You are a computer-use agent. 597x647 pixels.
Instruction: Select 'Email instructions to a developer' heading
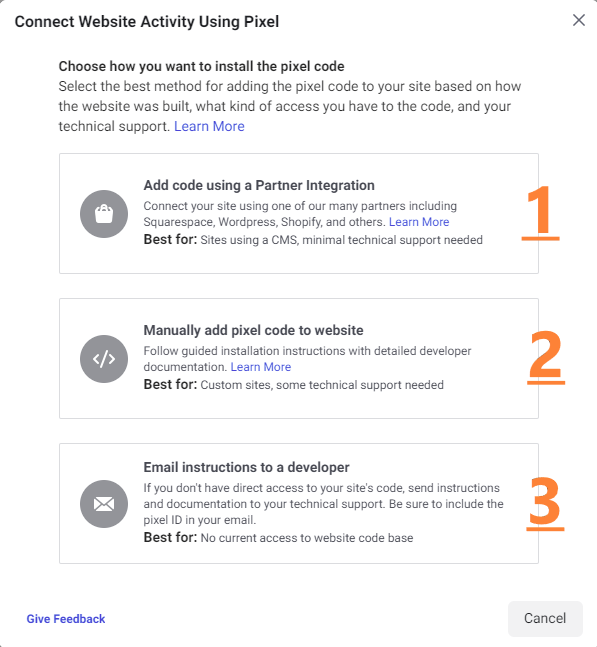tap(246, 467)
